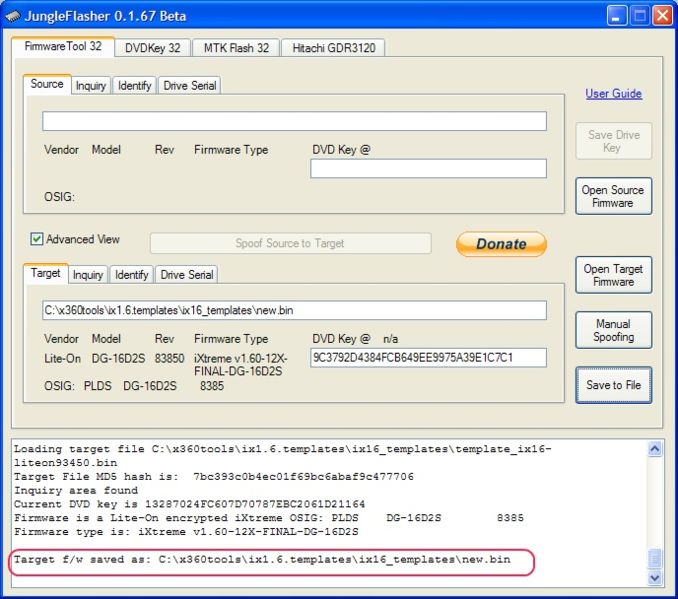This screenshot has height=599, width=678.
Task: Open the DVDKey 32 tab
Action: tap(153, 48)
